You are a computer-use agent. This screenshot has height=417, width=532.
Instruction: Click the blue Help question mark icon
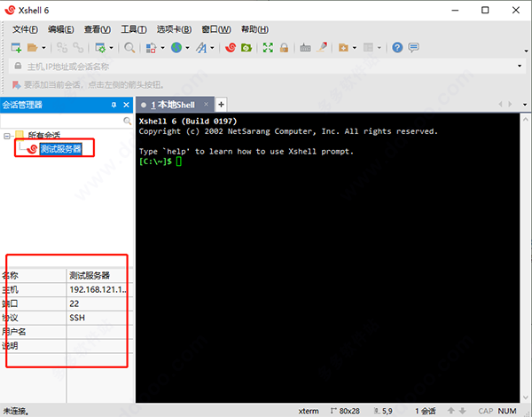point(398,47)
